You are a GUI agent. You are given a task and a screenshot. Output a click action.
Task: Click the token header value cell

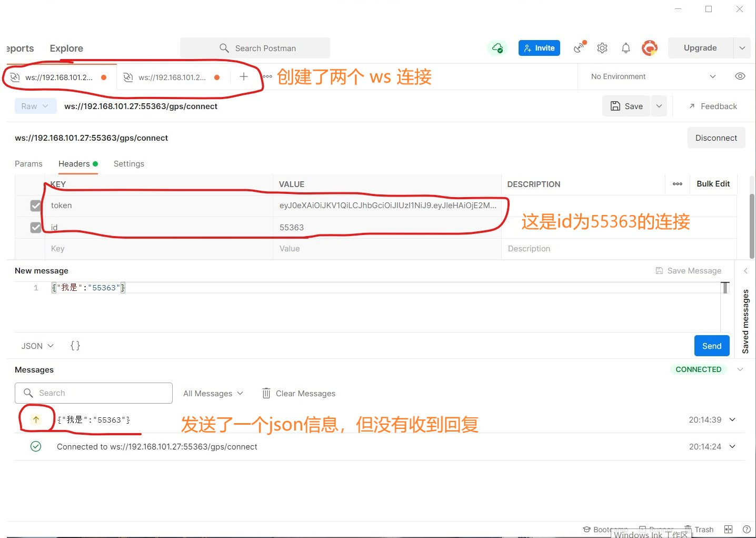click(387, 206)
